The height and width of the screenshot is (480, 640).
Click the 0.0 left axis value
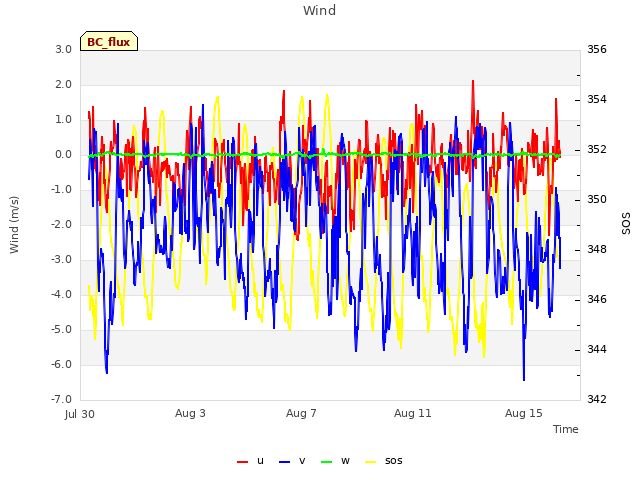pyautogui.click(x=64, y=155)
